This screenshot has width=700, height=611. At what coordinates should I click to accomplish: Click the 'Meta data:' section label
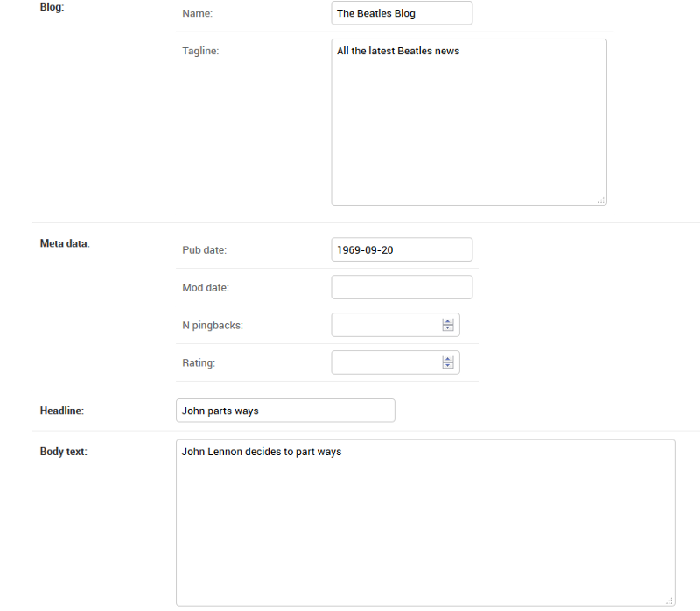coord(65,243)
